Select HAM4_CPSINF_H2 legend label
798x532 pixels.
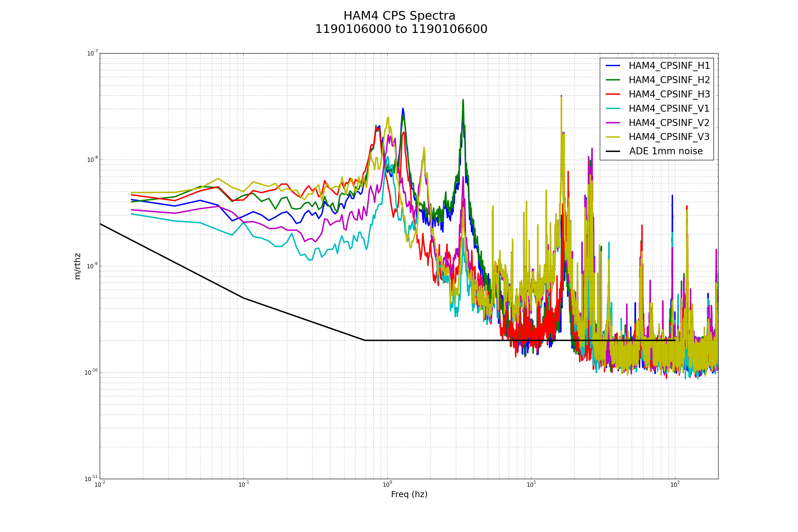(669, 80)
